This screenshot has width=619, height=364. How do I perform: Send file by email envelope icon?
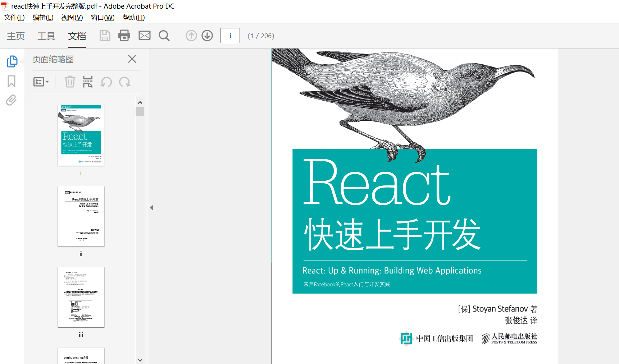(x=145, y=36)
